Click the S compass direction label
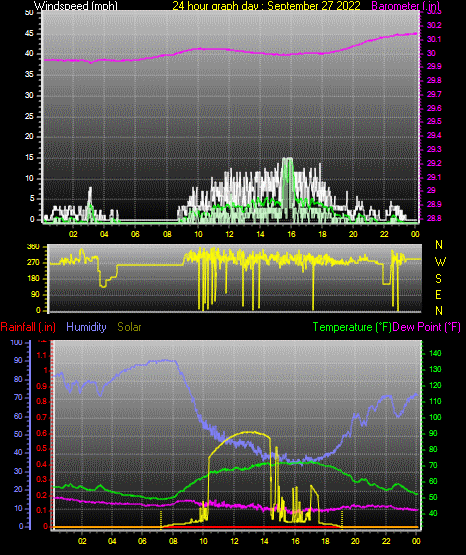466x555 pixels. [438, 279]
